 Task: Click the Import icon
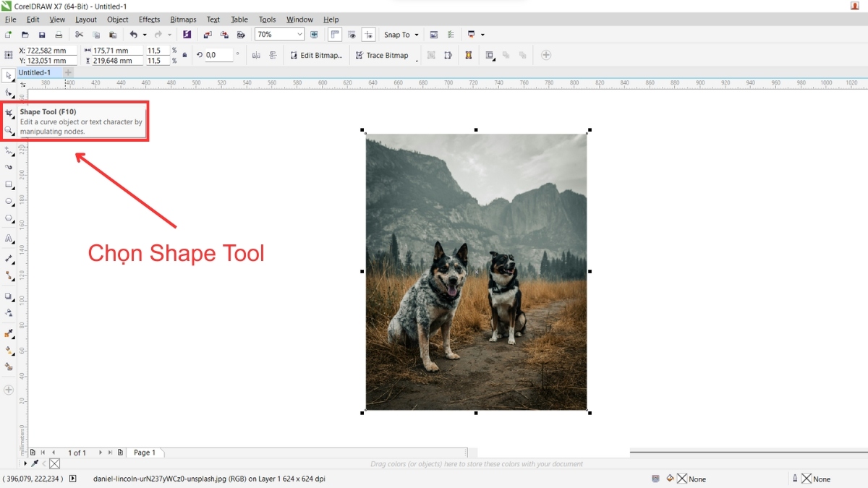point(208,35)
